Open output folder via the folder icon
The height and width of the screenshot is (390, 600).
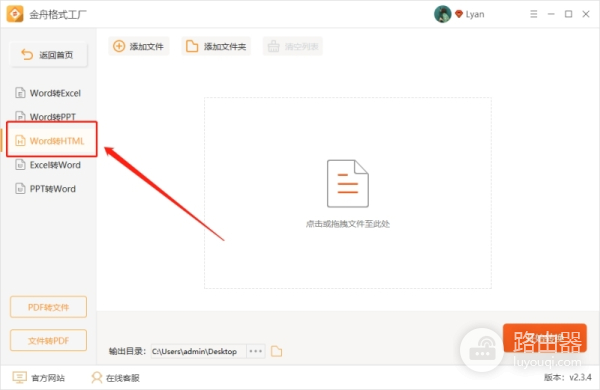click(x=276, y=351)
